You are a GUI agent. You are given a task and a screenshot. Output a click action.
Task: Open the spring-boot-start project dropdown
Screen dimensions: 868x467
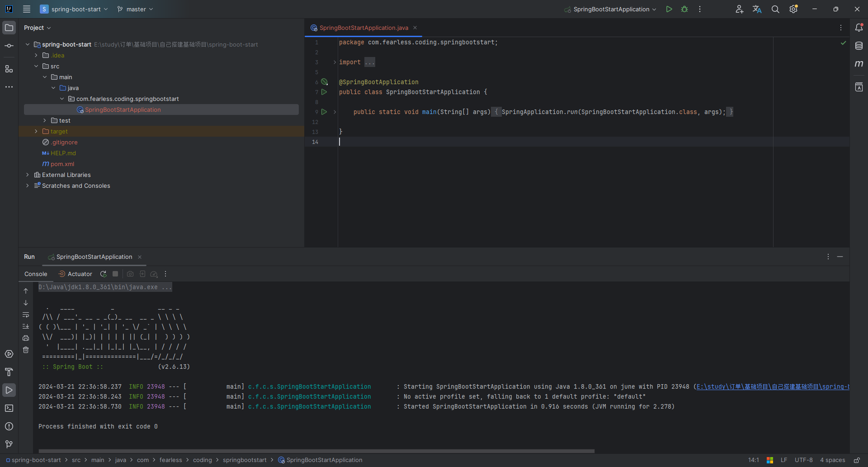pos(74,9)
